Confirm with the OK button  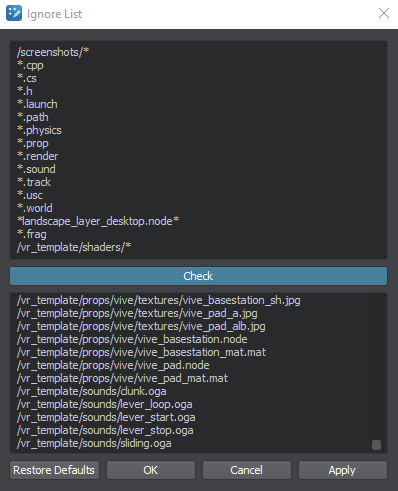pyautogui.click(x=151, y=470)
